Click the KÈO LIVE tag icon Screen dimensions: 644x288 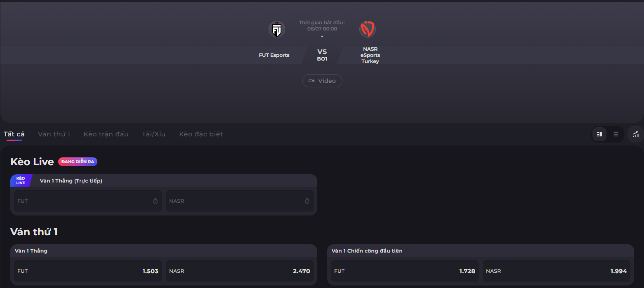pos(21,181)
